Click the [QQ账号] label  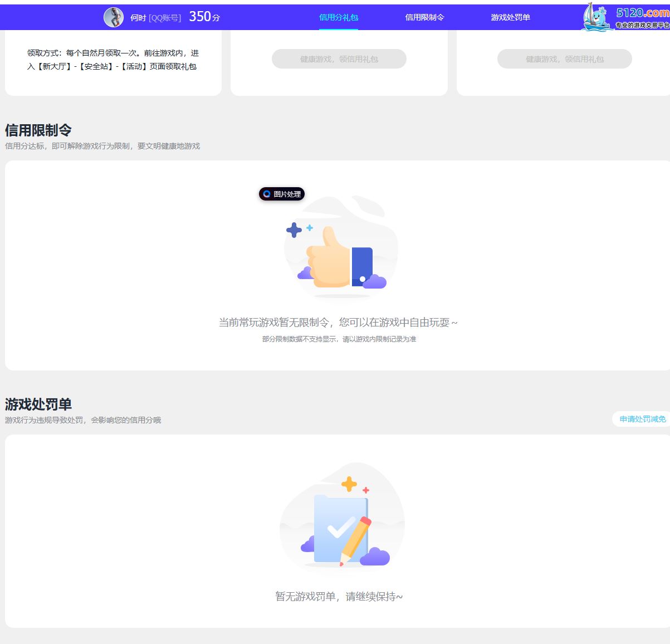tap(165, 18)
